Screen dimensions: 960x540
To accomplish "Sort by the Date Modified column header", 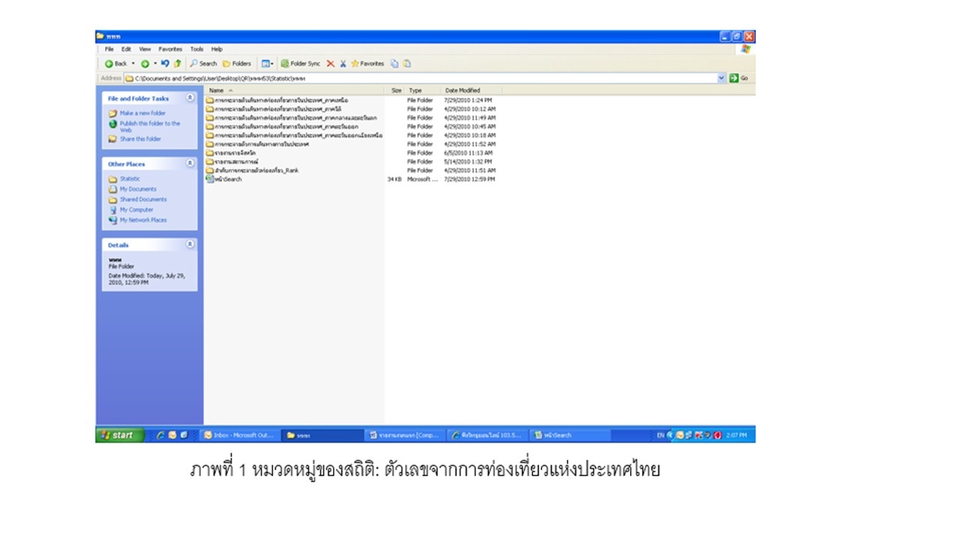I will 471,91.
